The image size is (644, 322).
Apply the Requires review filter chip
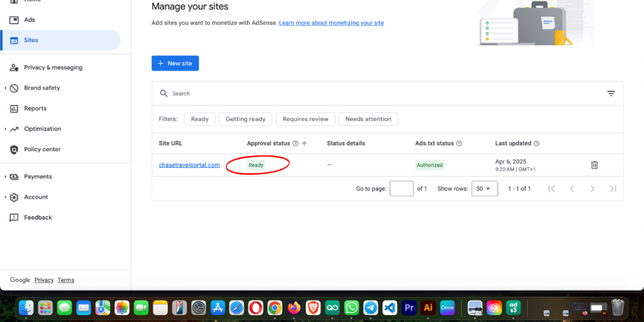pos(306,119)
